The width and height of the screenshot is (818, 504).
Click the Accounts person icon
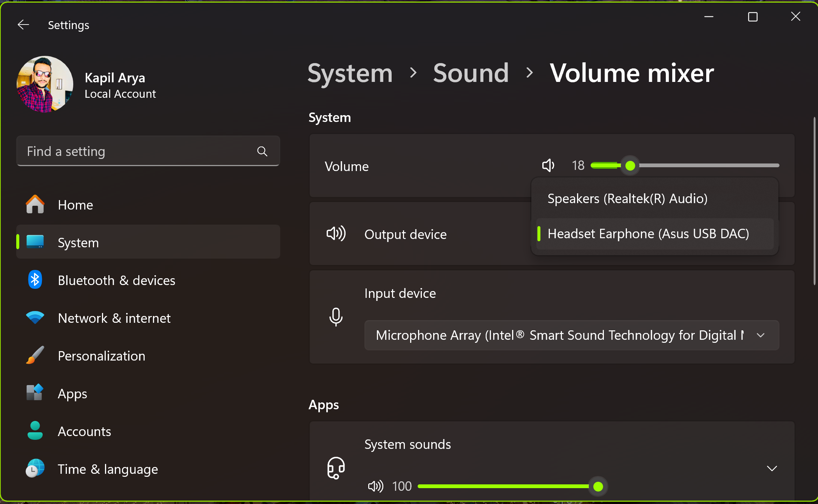click(35, 431)
